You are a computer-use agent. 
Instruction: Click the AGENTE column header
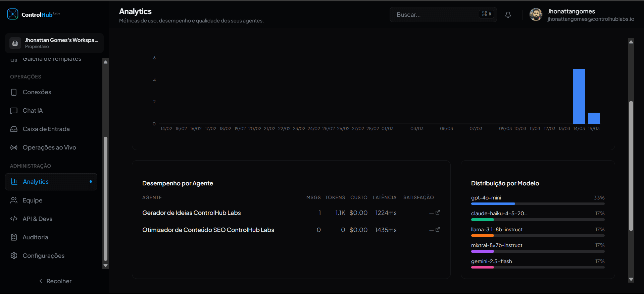pos(152,197)
